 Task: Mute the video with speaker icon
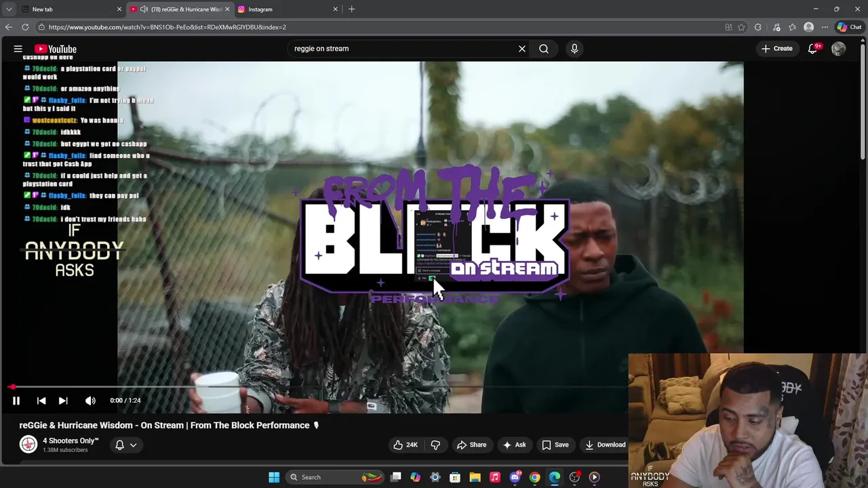[x=90, y=401]
